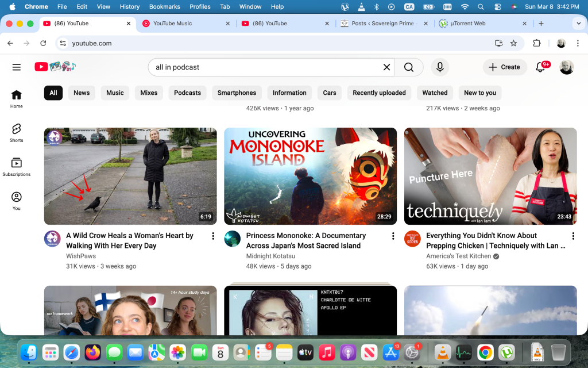588x368 pixels.
Task: Open the Chrome extensions puzzle icon
Action: [537, 43]
